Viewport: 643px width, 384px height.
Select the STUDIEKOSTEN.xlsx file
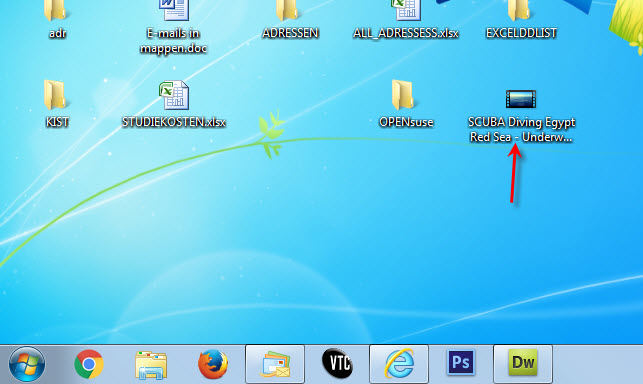(x=174, y=95)
